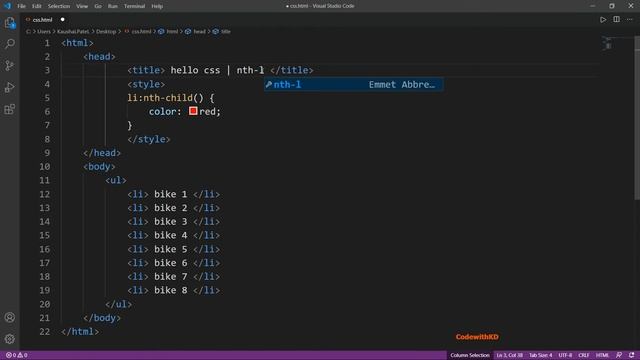The height and width of the screenshot is (360, 640).
Task: Open the Extensions view icon
Action: 10,109
